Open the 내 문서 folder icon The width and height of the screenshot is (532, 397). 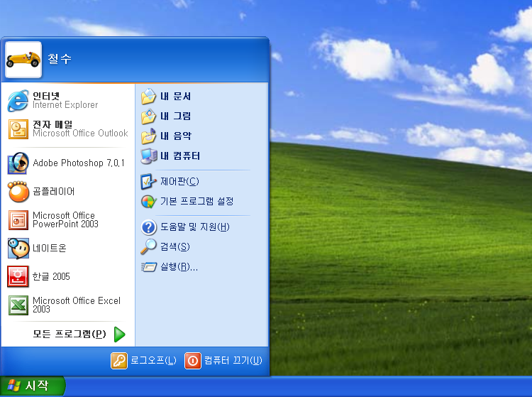(148, 97)
